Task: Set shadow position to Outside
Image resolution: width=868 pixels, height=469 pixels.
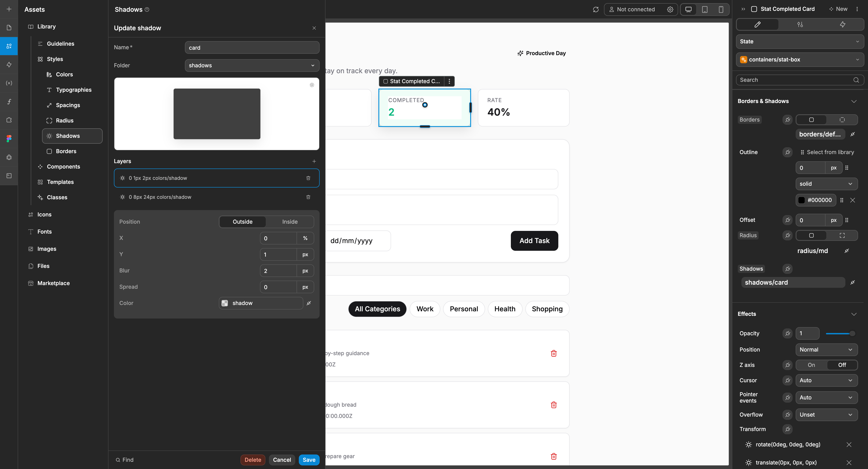Action: click(x=243, y=222)
